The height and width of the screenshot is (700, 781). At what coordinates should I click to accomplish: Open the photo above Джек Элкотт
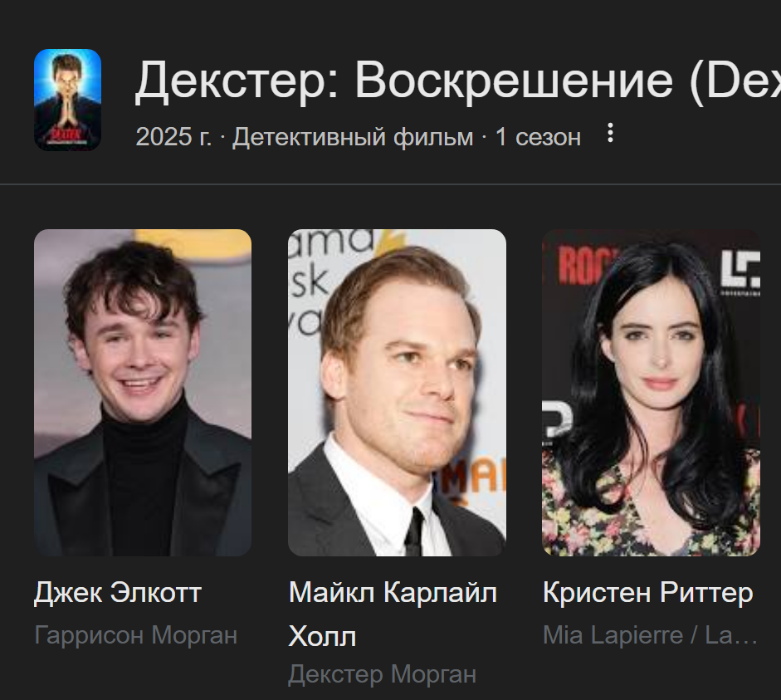[143, 393]
